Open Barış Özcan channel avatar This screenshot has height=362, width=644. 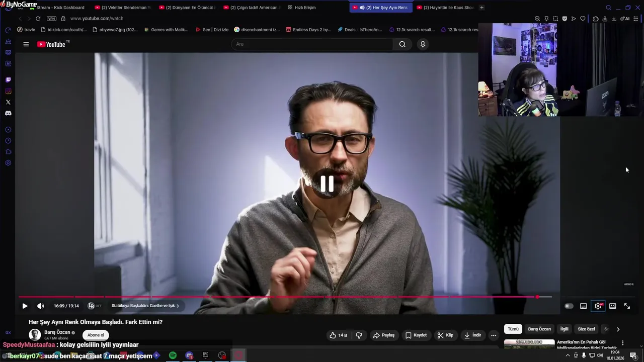(35, 335)
